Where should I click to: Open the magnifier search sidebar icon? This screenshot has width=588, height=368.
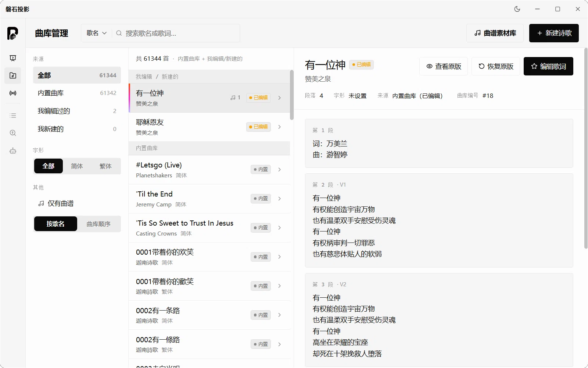point(13,133)
